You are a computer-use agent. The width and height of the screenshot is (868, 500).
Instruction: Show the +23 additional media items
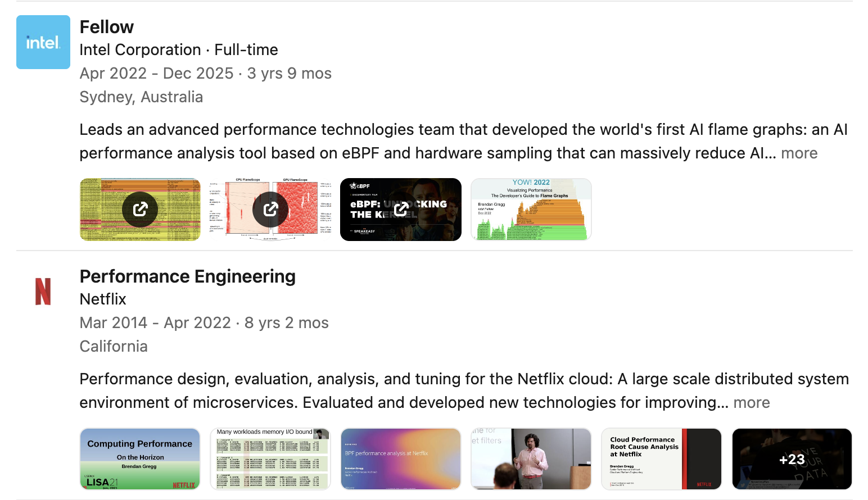pyautogui.click(x=792, y=459)
